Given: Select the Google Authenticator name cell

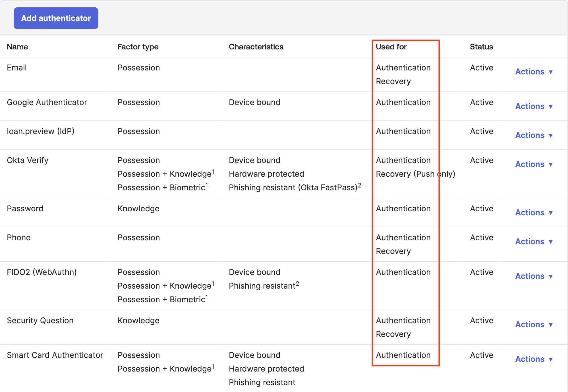Looking at the screenshot, I should [x=47, y=103].
